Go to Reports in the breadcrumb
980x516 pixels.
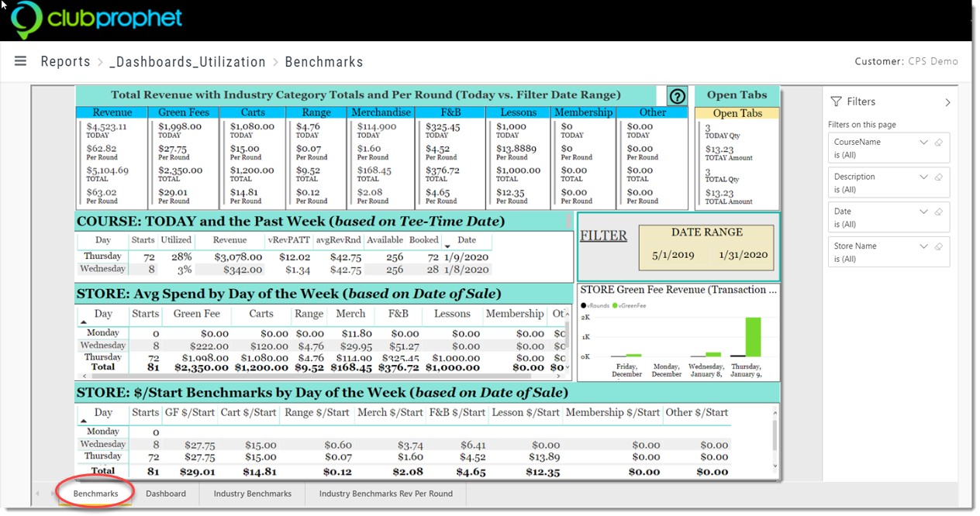point(66,62)
